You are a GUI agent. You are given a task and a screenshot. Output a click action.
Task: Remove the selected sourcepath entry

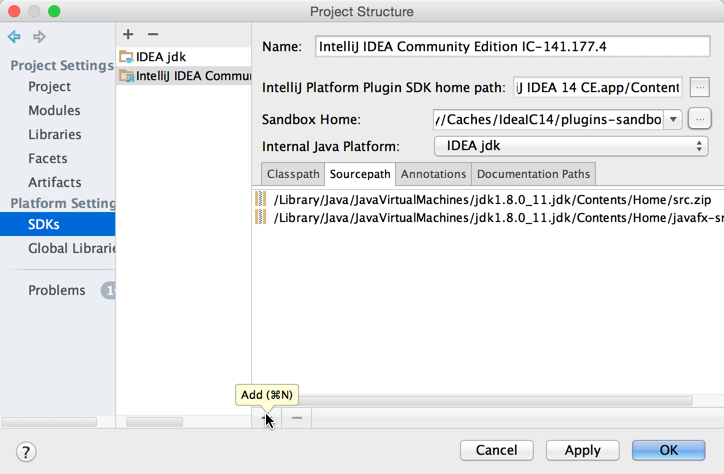coord(297,418)
